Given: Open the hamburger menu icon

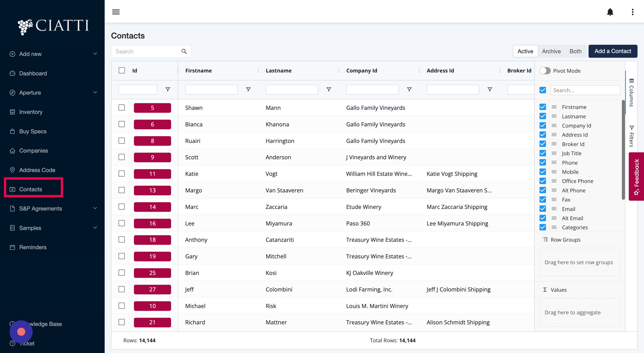Looking at the screenshot, I should coord(116,12).
